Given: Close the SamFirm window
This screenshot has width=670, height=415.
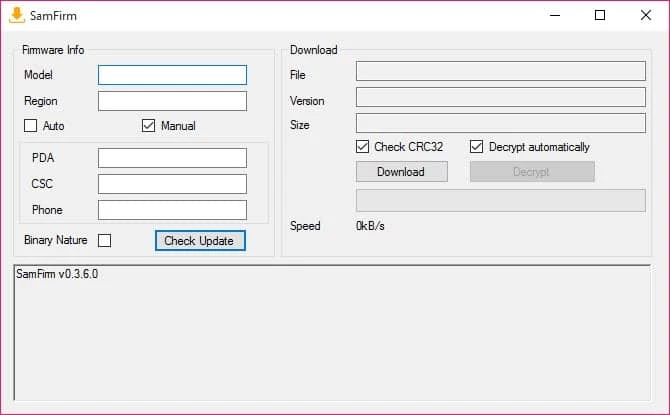Looking at the screenshot, I should 645,16.
